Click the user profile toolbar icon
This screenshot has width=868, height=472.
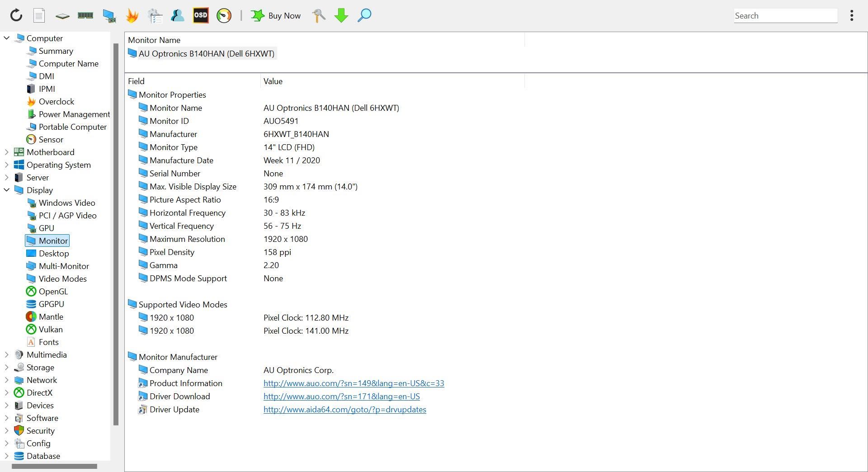click(x=178, y=15)
